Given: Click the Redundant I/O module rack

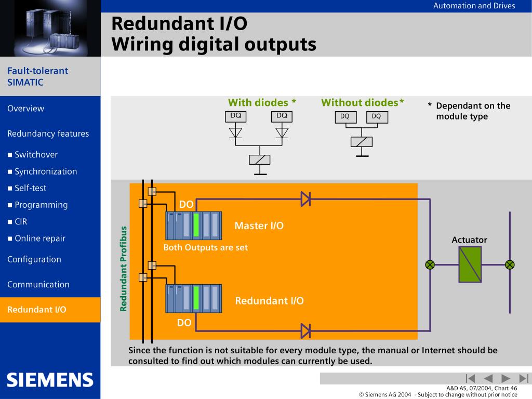Looking at the screenshot, I should click(193, 299).
